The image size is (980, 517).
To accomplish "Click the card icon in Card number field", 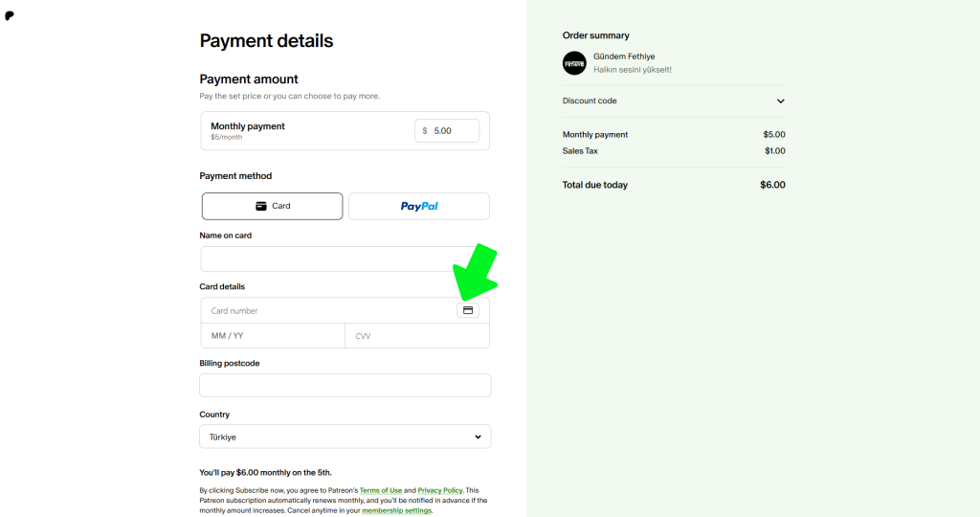I will click(x=468, y=310).
